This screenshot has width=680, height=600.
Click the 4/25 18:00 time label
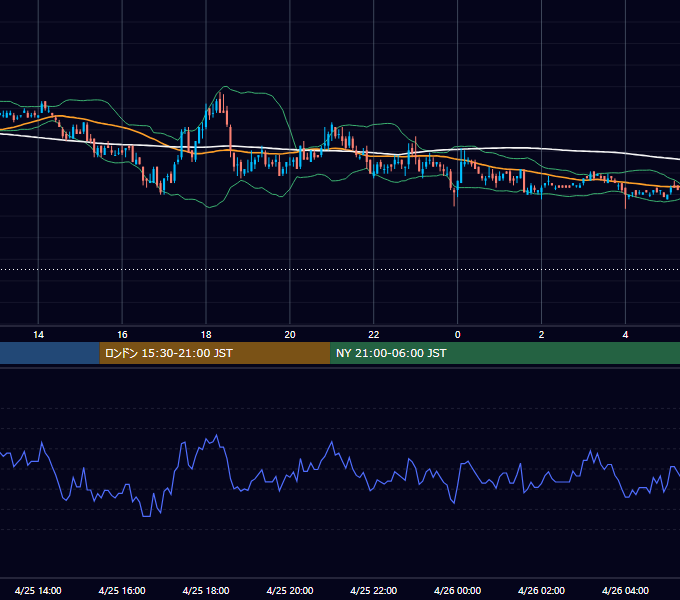[x=206, y=590]
